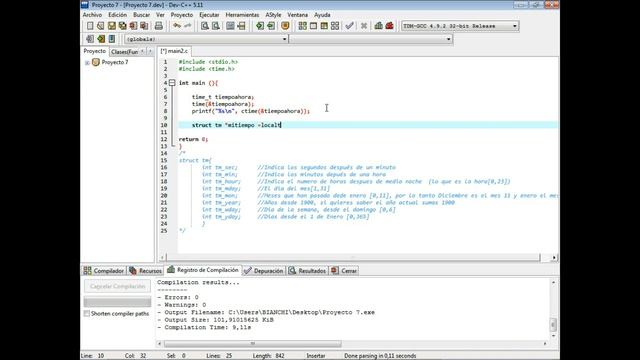Click the Print toolbar icon
Image resolution: width=640 pixels, height=360 pixels.
point(159,26)
